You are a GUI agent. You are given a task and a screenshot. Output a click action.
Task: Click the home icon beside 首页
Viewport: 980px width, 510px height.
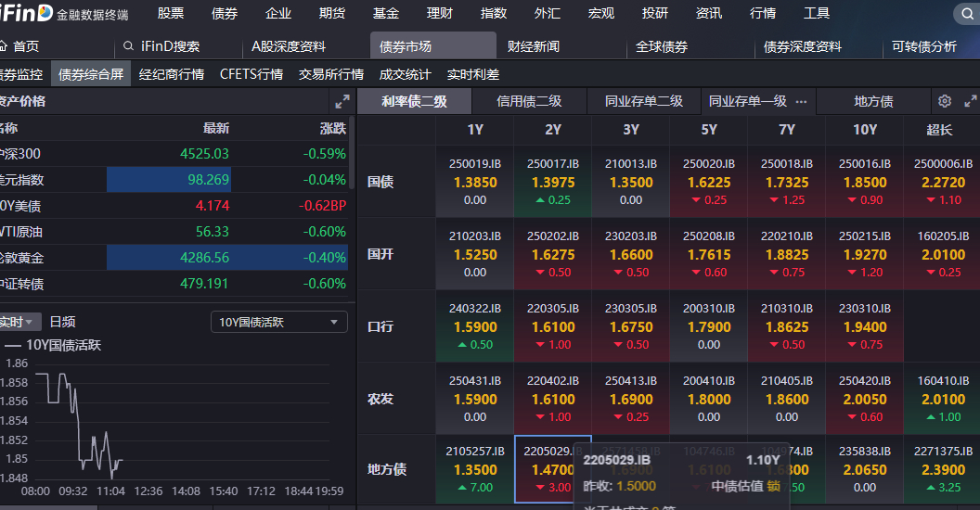coord(3,46)
